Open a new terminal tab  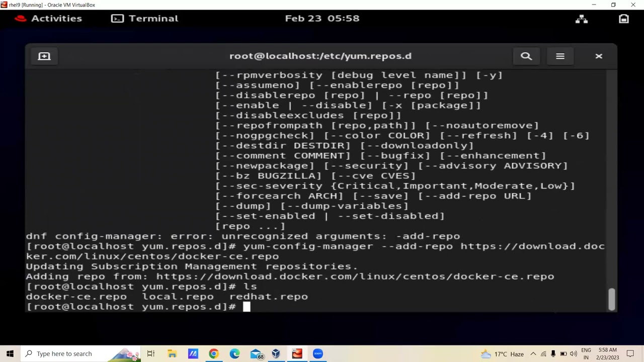click(x=44, y=56)
